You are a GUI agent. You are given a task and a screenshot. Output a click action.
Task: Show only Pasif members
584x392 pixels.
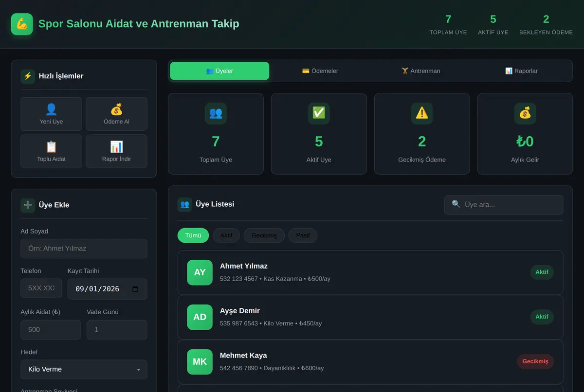pos(303,235)
